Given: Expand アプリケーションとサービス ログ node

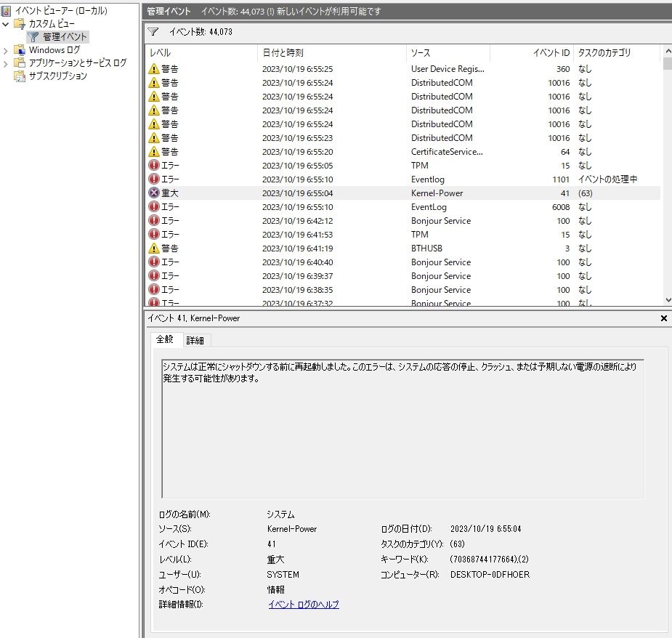Looking at the screenshot, I should (6, 64).
